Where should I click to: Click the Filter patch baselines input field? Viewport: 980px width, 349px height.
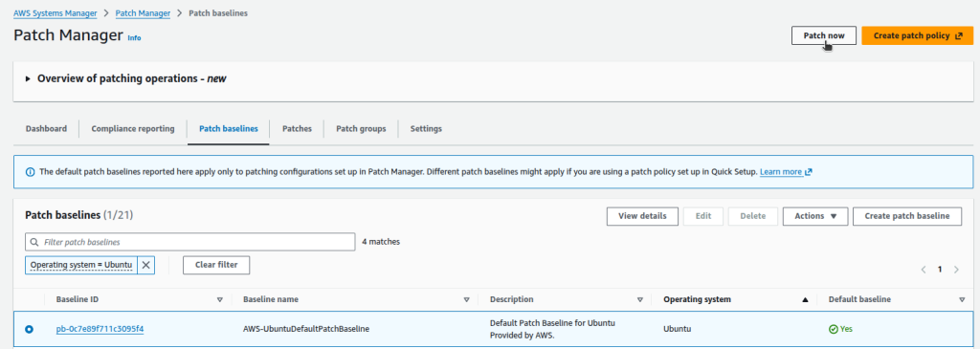[190, 242]
